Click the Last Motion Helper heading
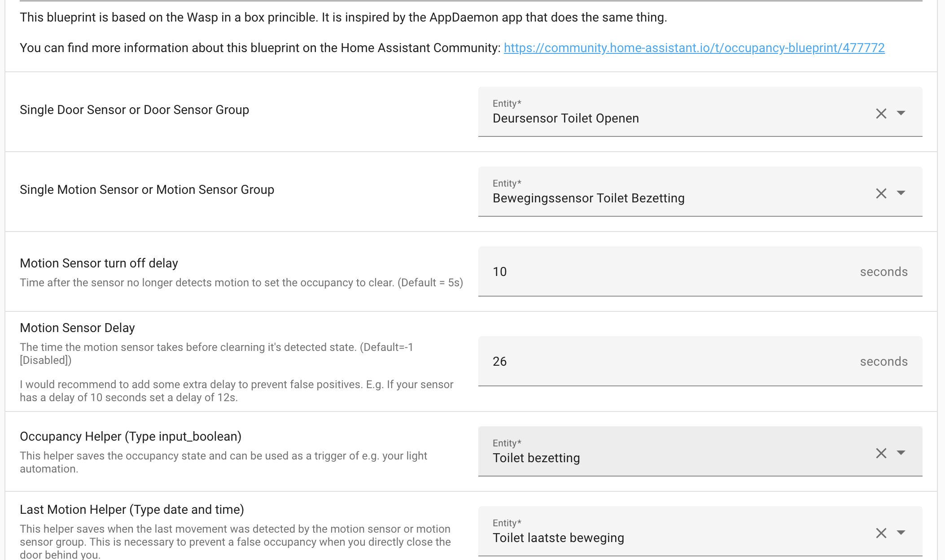 pos(132,510)
